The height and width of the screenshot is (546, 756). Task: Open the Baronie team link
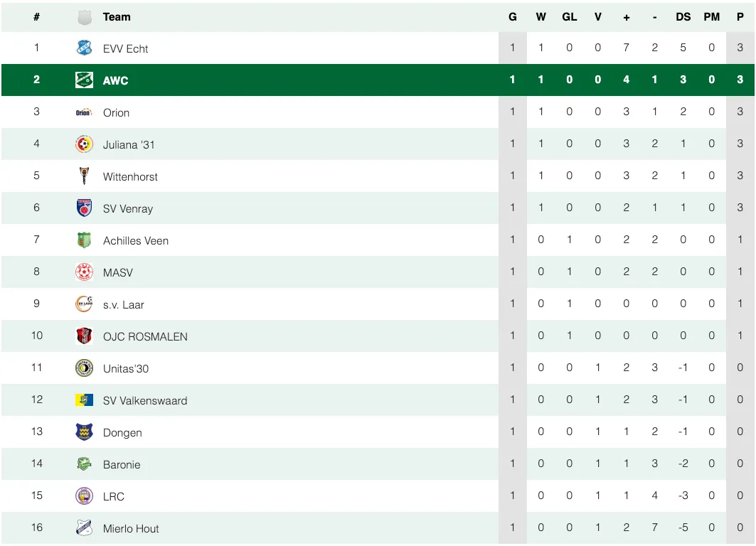[x=122, y=465]
